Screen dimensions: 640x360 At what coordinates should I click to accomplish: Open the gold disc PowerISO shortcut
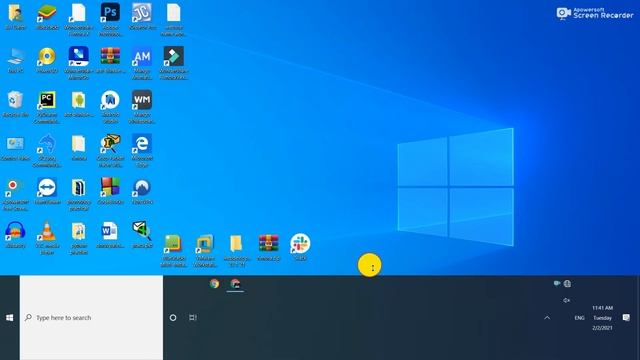(47, 60)
